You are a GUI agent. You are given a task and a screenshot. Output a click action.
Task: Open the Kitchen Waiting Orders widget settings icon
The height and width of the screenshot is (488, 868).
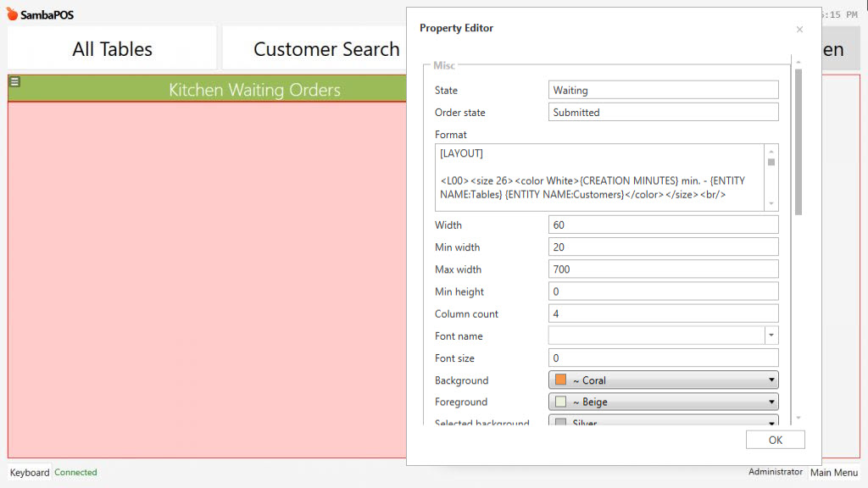pos(14,81)
